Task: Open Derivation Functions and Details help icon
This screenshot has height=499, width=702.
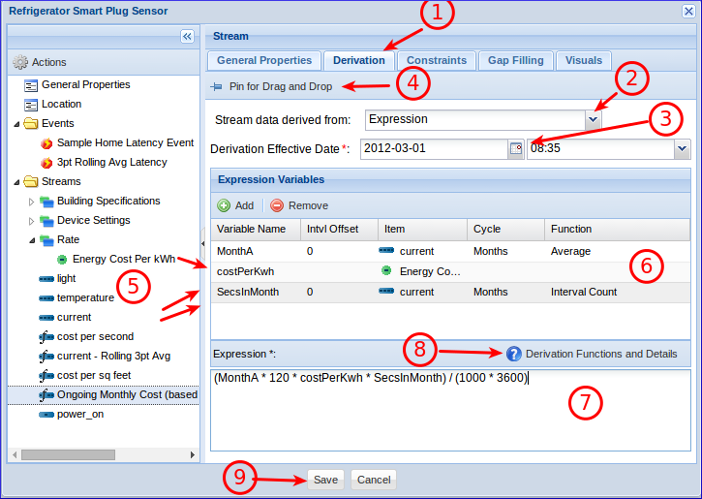Action: point(514,354)
